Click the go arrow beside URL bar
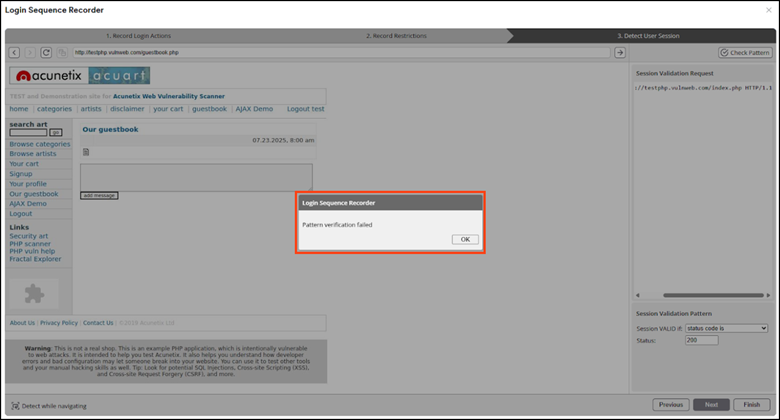 619,53
